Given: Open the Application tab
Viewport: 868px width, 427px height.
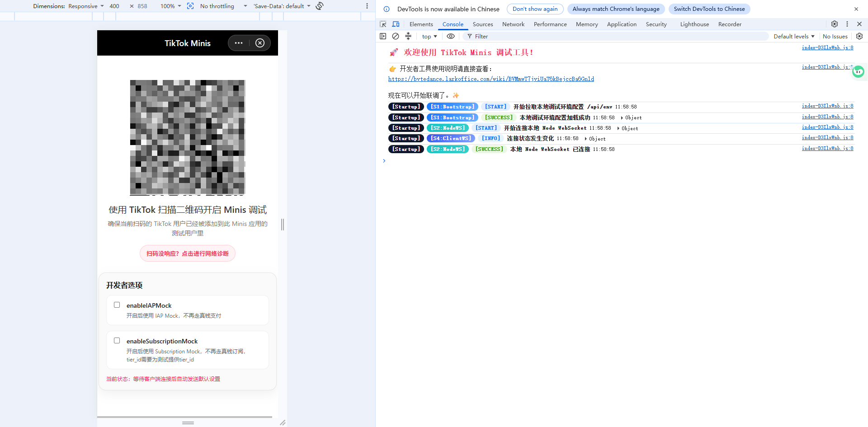Looking at the screenshot, I should click(622, 24).
